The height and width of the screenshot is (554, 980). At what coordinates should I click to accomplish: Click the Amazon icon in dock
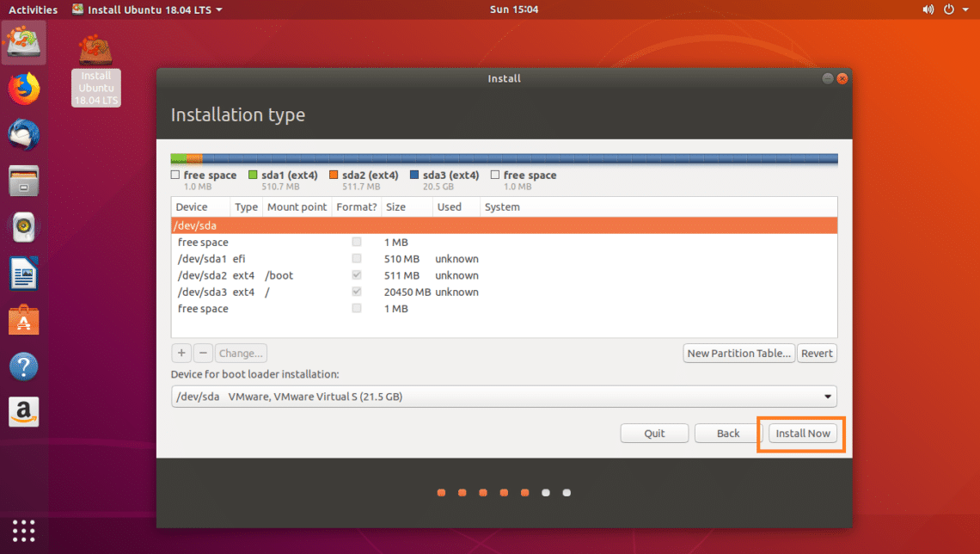click(24, 412)
